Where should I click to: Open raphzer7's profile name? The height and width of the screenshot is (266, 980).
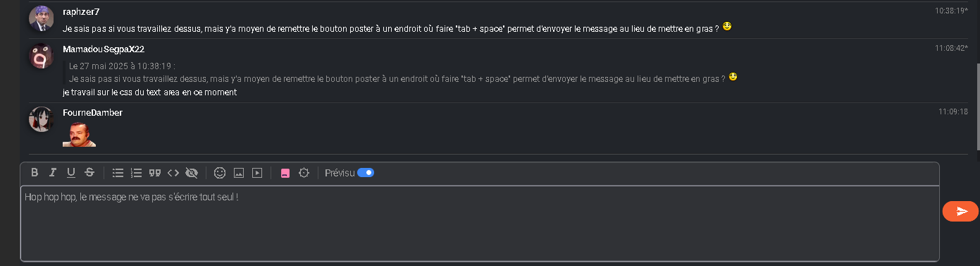click(x=81, y=11)
